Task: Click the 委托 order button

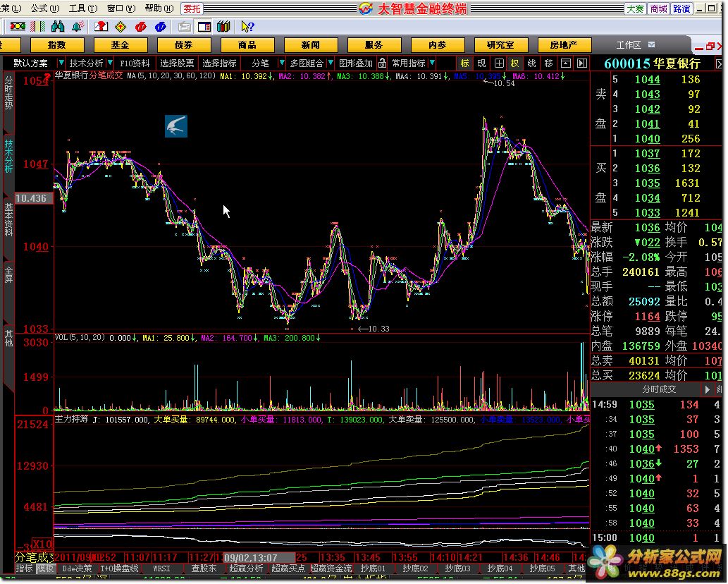Action: point(192,9)
